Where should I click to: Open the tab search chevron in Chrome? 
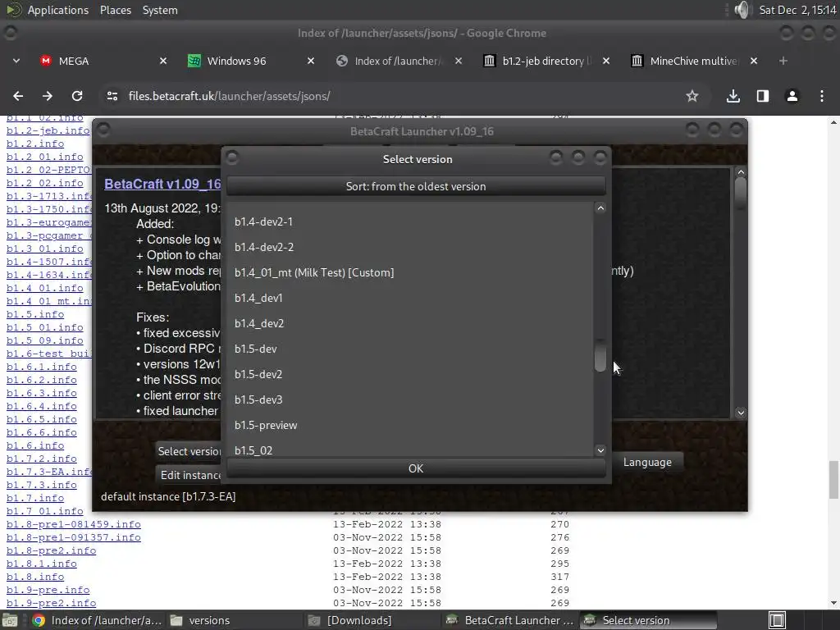pyautogui.click(x=16, y=61)
